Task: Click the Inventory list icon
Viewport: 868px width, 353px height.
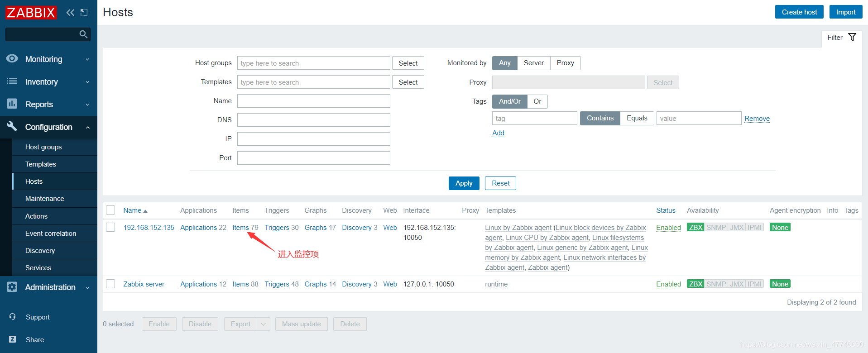Action: 12,81
